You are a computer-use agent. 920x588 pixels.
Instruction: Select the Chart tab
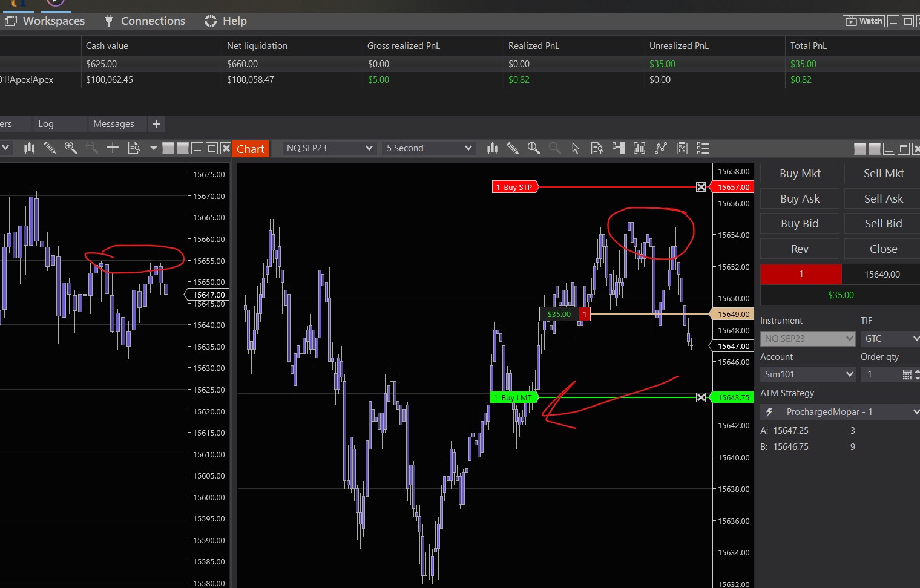(x=251, y=149)
